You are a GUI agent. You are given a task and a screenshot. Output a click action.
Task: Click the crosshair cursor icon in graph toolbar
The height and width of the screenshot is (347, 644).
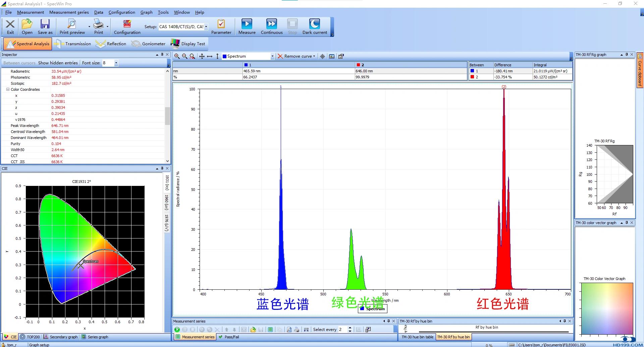click(322, 56)
